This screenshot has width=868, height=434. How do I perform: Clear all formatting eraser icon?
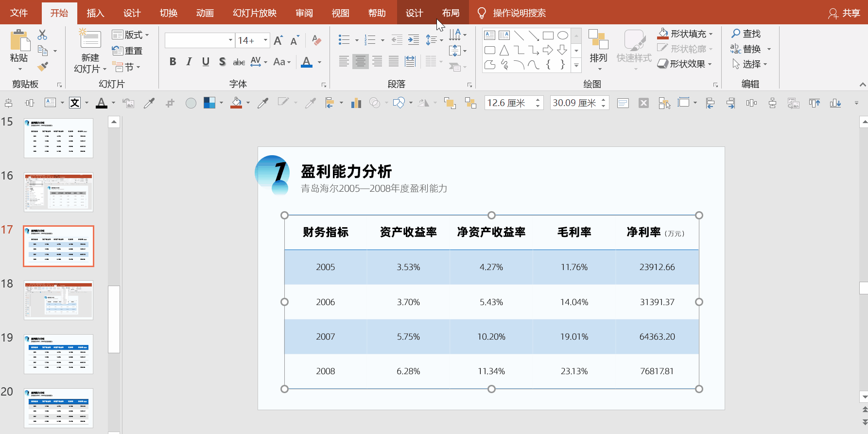pyautogui.click(x=317, y=40)
